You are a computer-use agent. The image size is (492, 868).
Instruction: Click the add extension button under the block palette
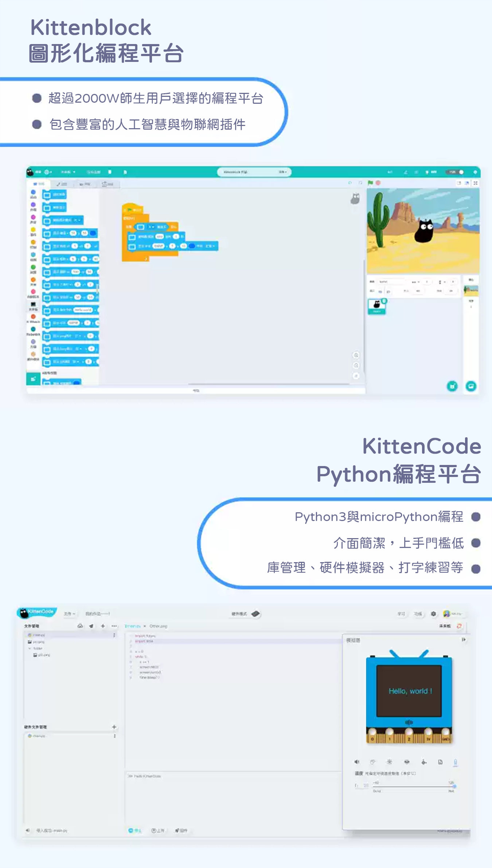tap(33, 379)
